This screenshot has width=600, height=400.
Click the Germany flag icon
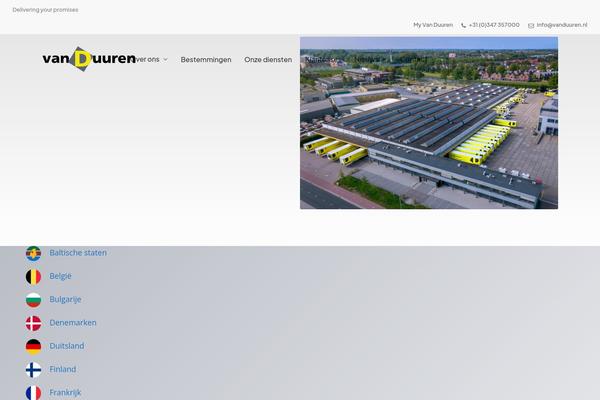pos(33,347)
